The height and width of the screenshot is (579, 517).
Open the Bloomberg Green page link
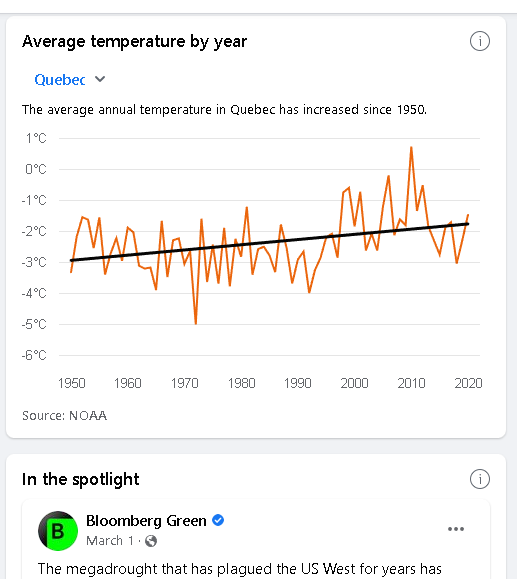tap(146, 521)
